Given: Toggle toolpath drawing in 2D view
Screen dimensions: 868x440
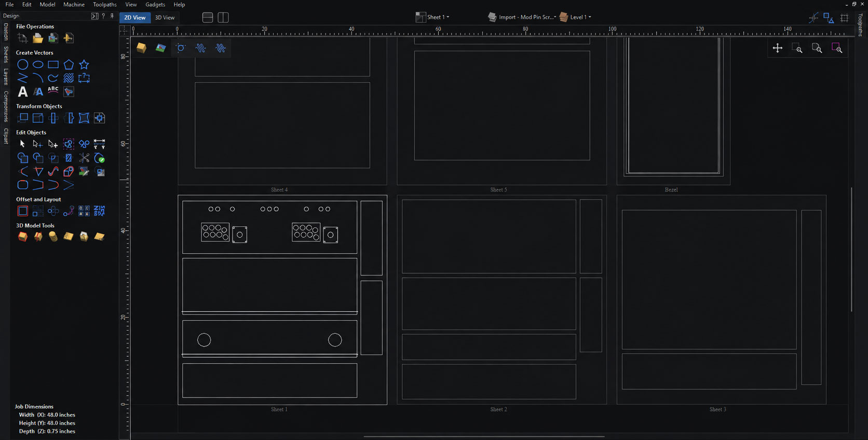Looking at the screenshot, I should [200, 48].
